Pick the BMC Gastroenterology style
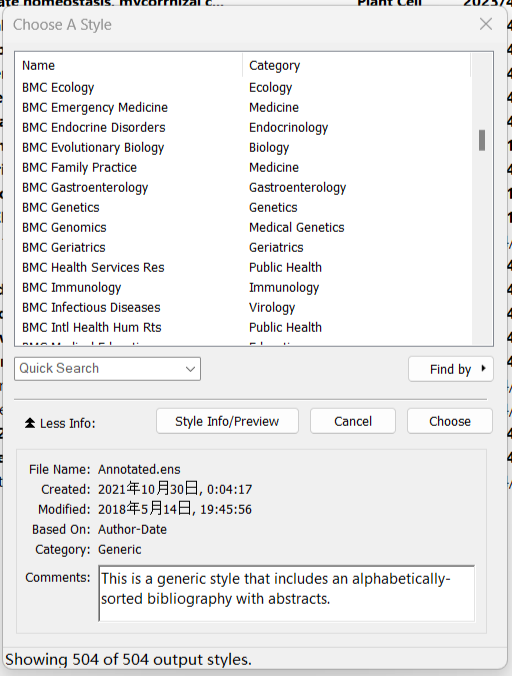This screenshot has height=676, width=512. click(x=243, y=188)
